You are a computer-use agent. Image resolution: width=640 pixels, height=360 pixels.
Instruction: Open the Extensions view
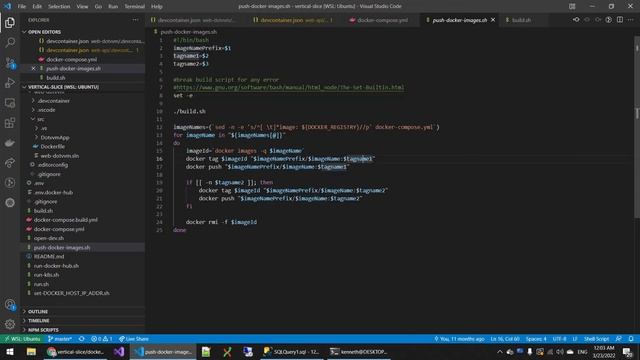point(10,122)
